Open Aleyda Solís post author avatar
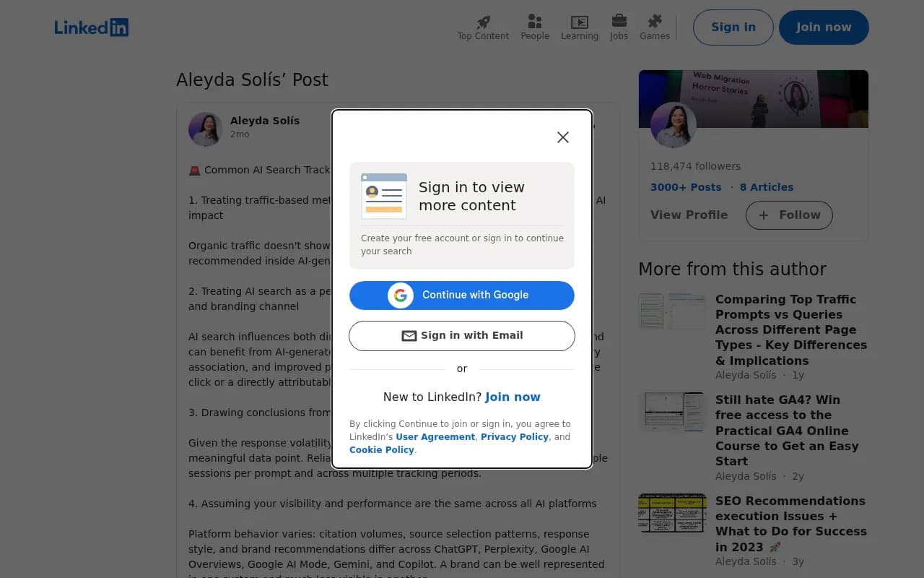This screenshot has width=924, height=578. coord(206,129)
